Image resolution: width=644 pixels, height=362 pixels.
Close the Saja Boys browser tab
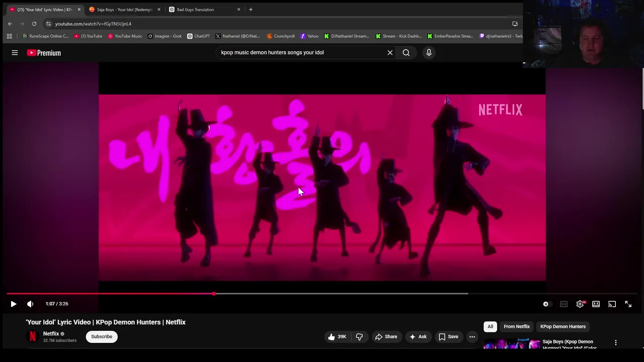click(x=159, y=10)
